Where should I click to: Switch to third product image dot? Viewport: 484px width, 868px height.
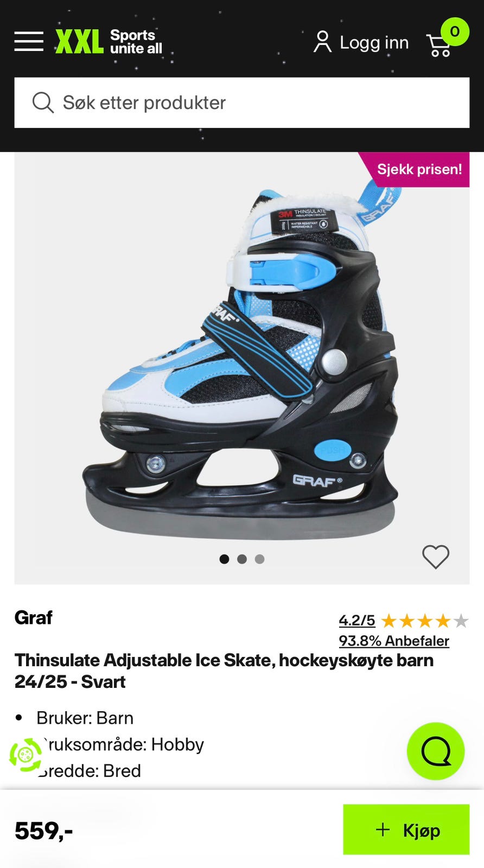pyautogui.click(x=260, y=559)
